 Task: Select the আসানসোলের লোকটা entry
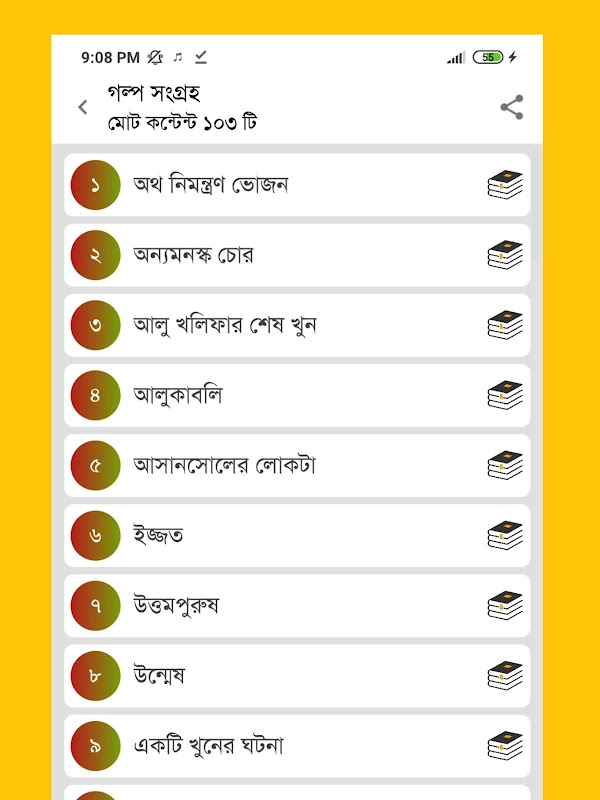pos(297,465)
